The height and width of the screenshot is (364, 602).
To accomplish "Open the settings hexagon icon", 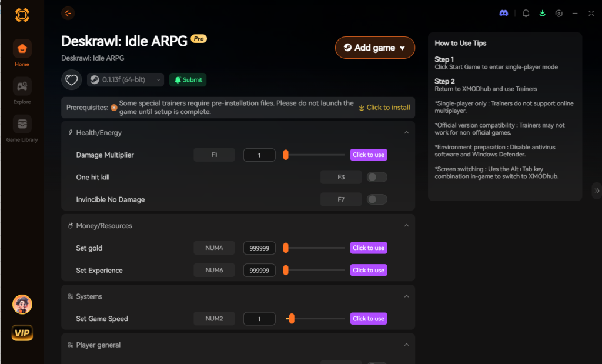I will click(x=558, y=13).
